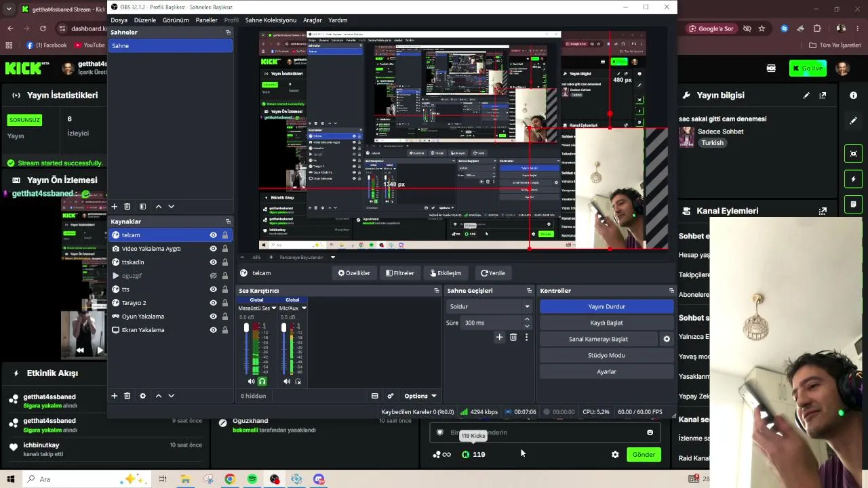Open preview scaling dropdown arrow
The image size is (868, 488).
(x=332, y=258)
